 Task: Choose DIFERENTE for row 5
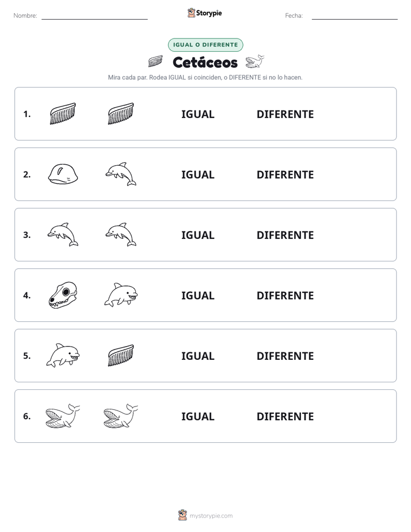[x=285, y=356]
